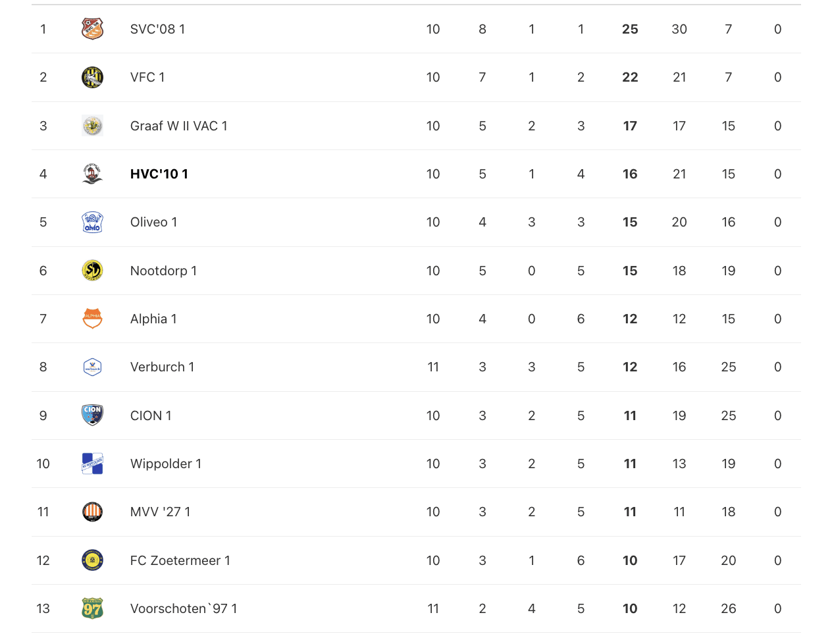Viewport: 832px width, 644px height.
Task: Click the Graaf W II VAC logo
Action: pos(92,126)
